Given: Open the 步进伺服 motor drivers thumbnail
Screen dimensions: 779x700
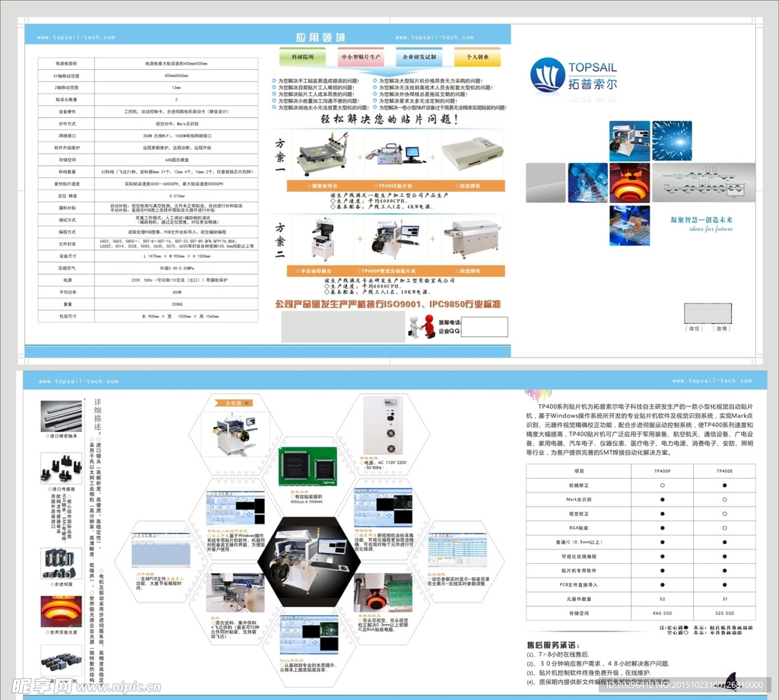Looking at the screenshot, I should tap(61, 563).
